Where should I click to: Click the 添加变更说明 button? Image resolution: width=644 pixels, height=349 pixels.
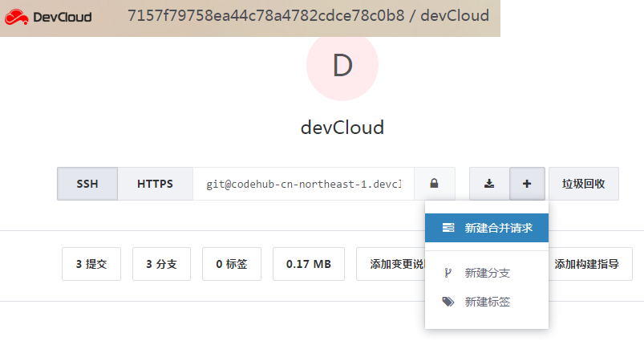(391, 264)
